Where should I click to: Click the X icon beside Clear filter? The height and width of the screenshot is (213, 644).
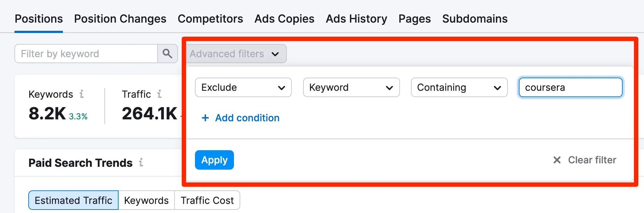click(557, 160)
